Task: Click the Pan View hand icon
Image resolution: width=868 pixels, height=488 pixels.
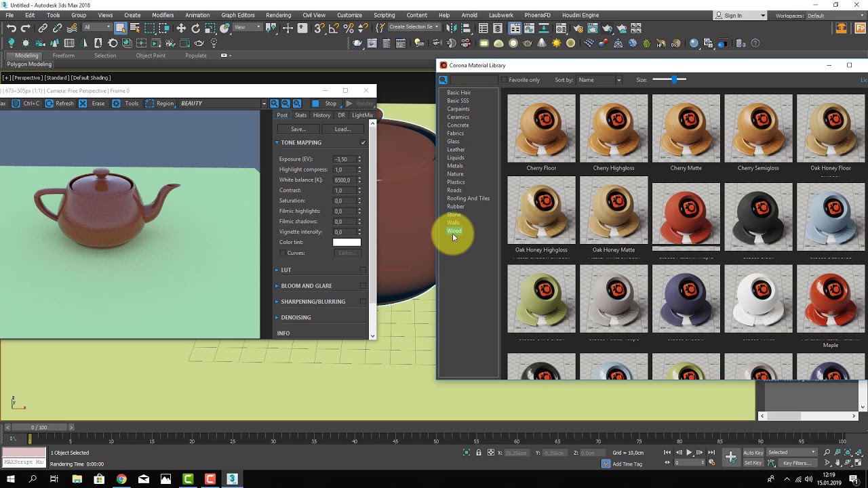Action: click(839, 463)
